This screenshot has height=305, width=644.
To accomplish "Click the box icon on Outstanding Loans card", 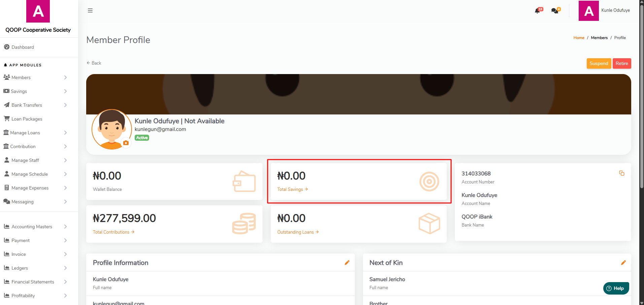I will pos(429,224).
